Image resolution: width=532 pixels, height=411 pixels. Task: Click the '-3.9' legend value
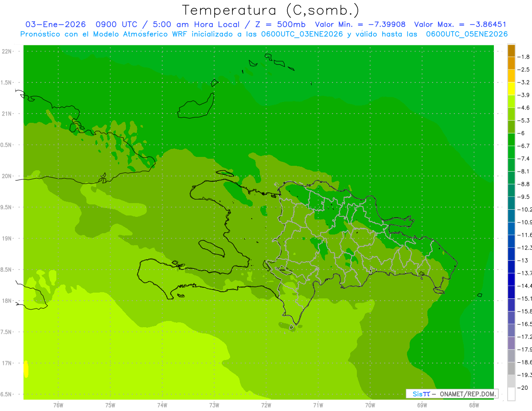pos(524,95)
